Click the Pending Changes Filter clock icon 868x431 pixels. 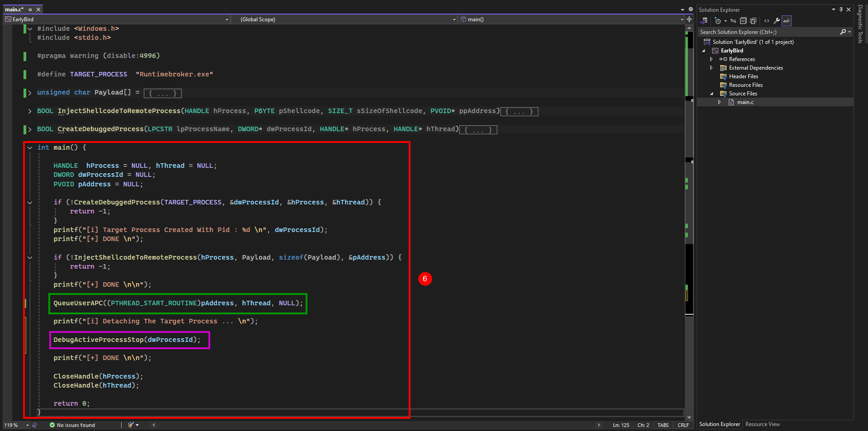(717, 21)
